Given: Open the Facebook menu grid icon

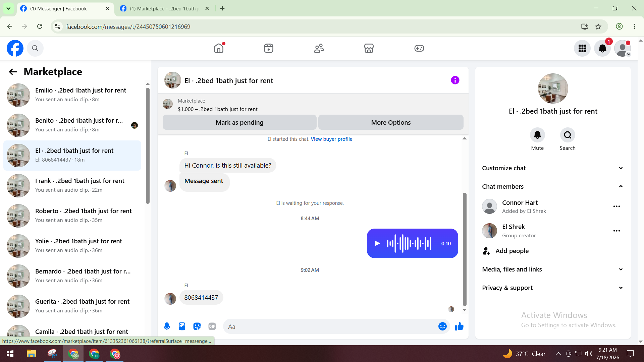Looking at the screenshot, I should pyautogui.click(x=582, y=49).
